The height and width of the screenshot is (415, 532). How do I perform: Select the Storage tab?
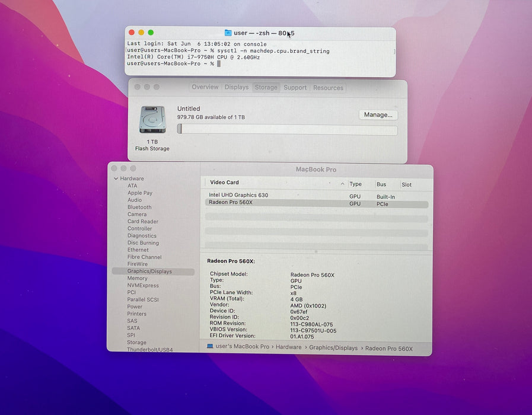(266, 88)
